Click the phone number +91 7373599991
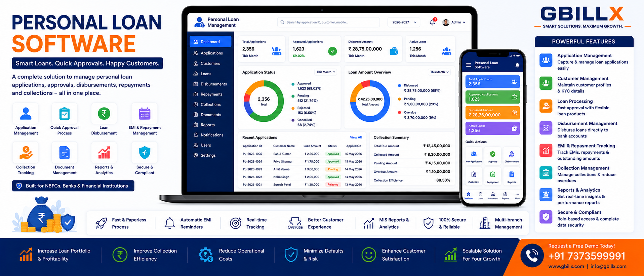644x276 pixels. coord(587,256)
